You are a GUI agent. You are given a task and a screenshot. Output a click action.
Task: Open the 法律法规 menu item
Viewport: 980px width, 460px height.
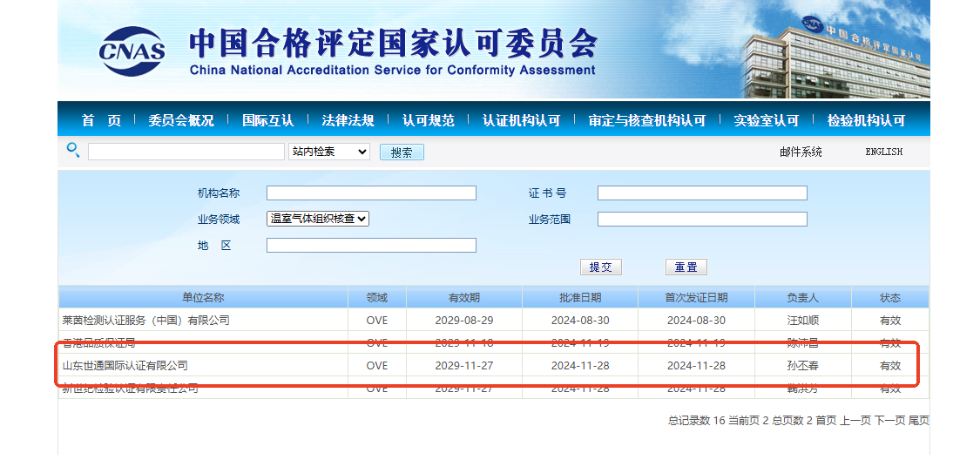pyautogui.click(x=348, y=120)
